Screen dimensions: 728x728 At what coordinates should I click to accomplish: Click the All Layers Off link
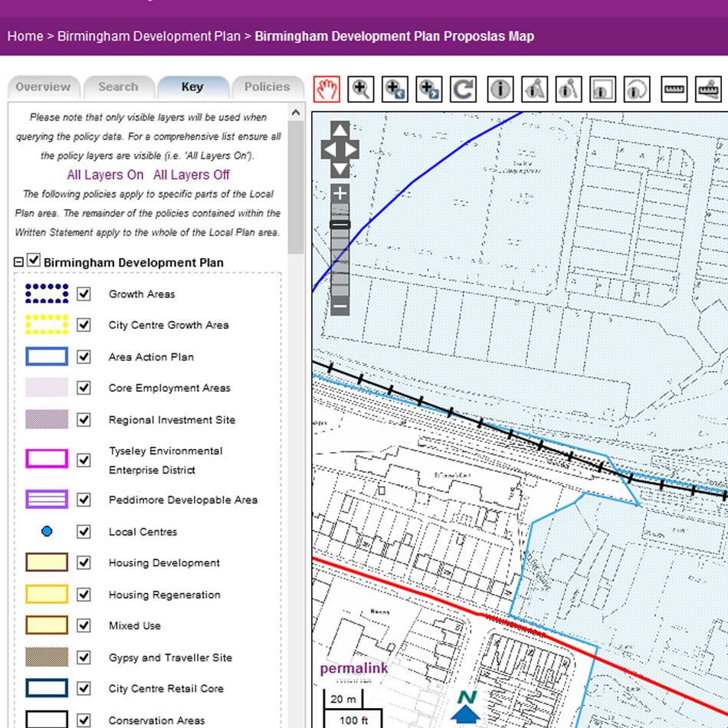coord(192,175)
